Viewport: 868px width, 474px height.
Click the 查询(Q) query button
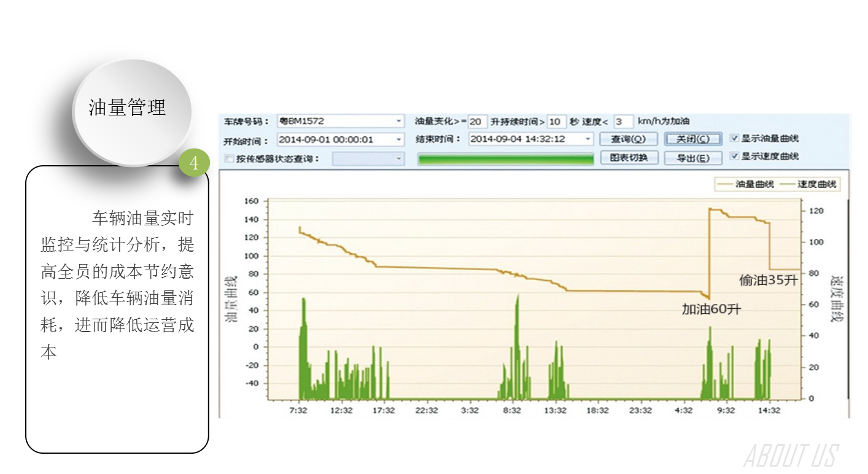point(628,139)
